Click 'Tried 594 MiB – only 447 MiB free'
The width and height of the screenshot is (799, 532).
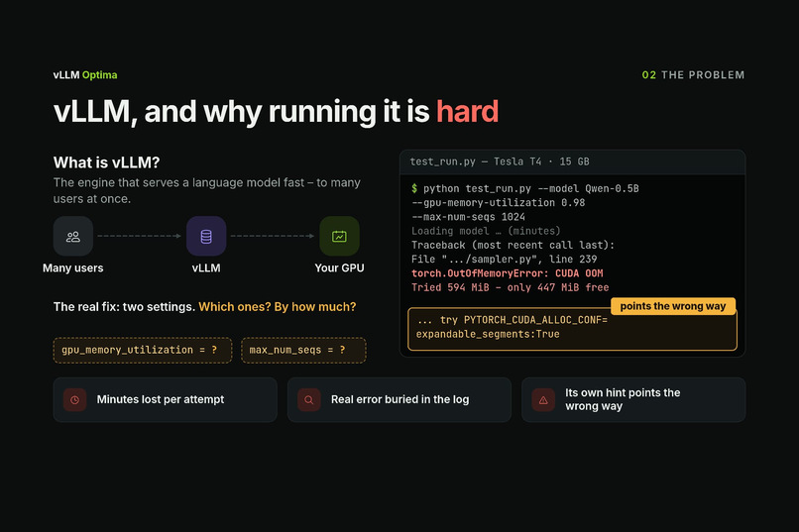pos(511,287)
